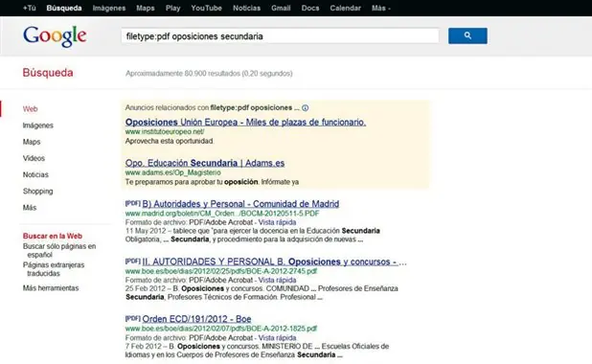Click the Buscar en la Web heading
The image size is (592, 364).
[53, 236]
